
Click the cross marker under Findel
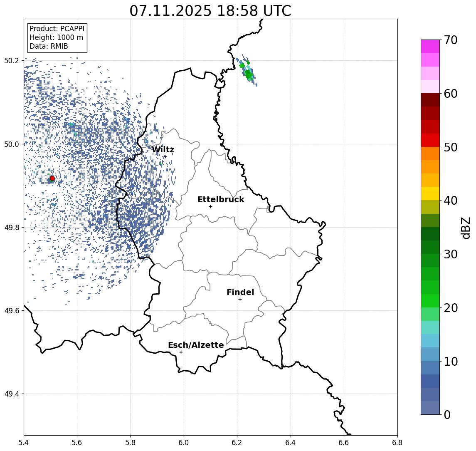coord(240,300)
